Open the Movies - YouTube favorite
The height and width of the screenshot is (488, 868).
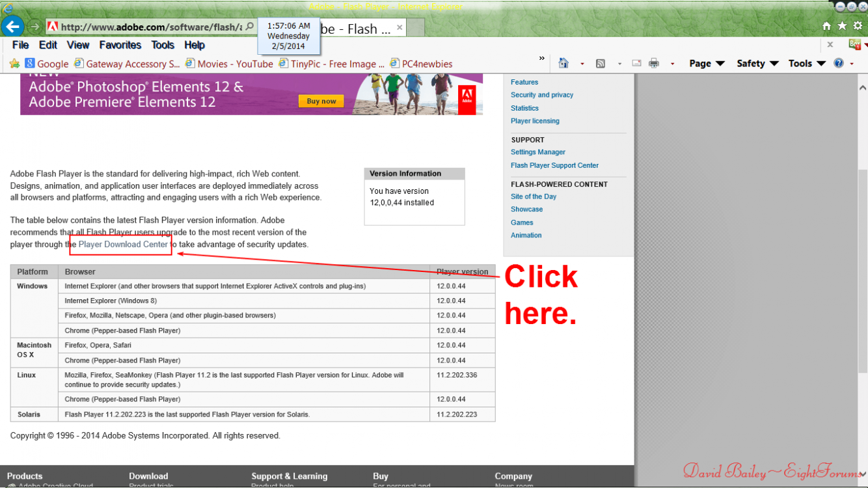tap(229, 64)
